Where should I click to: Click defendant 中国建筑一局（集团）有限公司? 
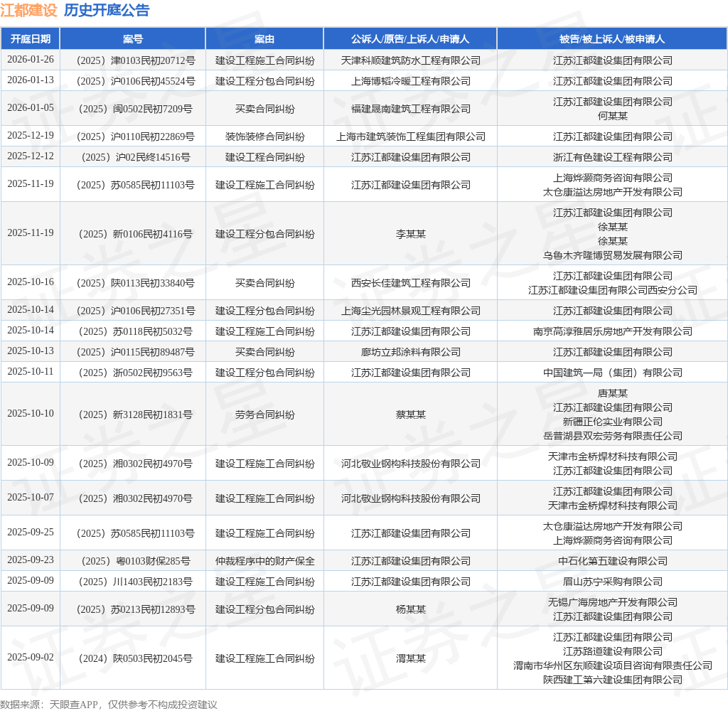click(x=612, y=373)
